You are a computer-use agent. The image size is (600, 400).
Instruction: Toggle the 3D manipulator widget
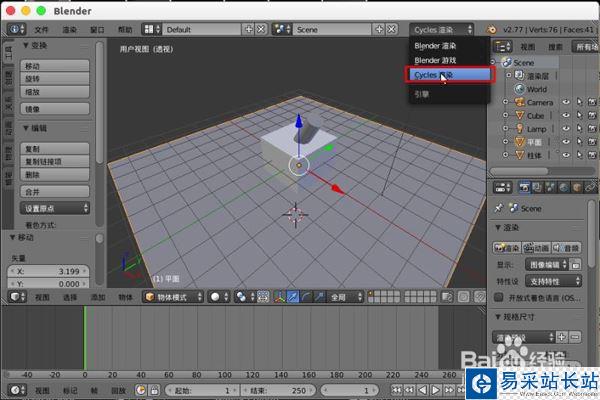[x=280, y=297]
